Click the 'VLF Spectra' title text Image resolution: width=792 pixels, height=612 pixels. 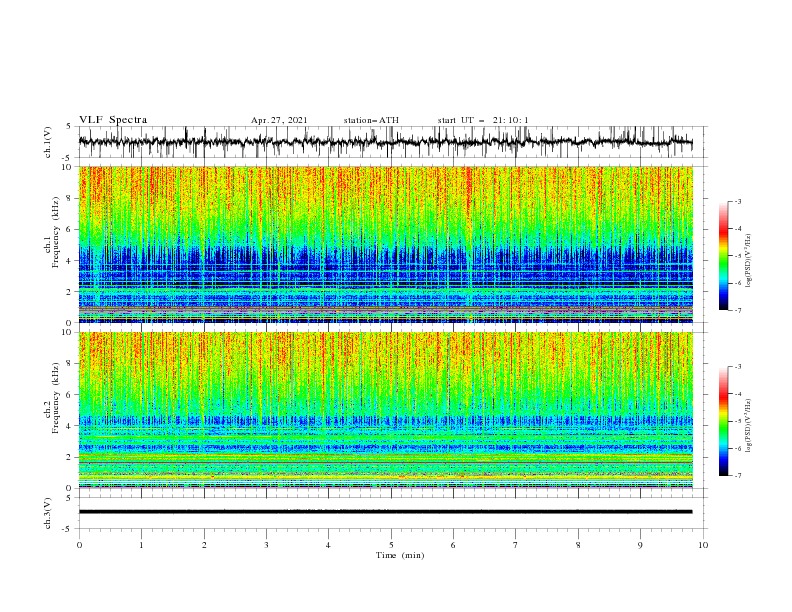coord(113,120)
